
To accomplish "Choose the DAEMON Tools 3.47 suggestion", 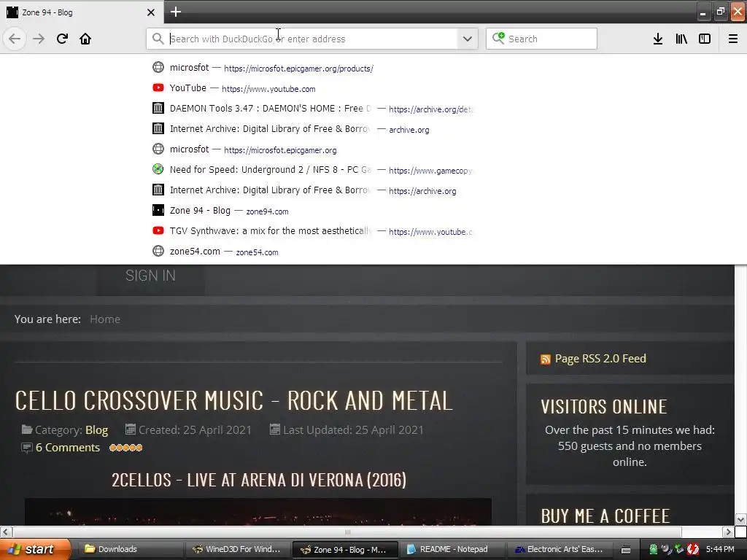I will coord(312,109).
